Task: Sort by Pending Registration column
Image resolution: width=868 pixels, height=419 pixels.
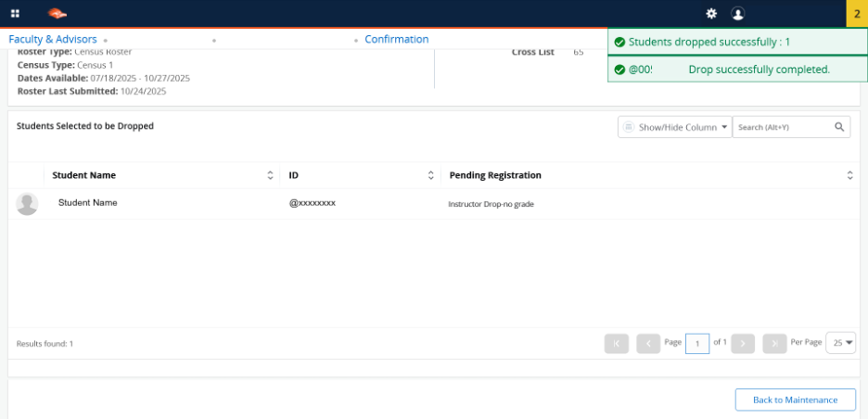Action: click(849, 175)
